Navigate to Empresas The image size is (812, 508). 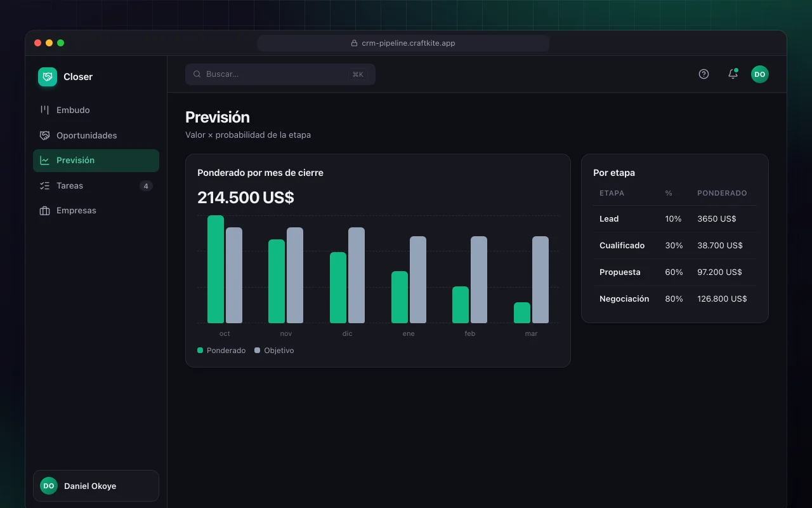coord(96,211)
